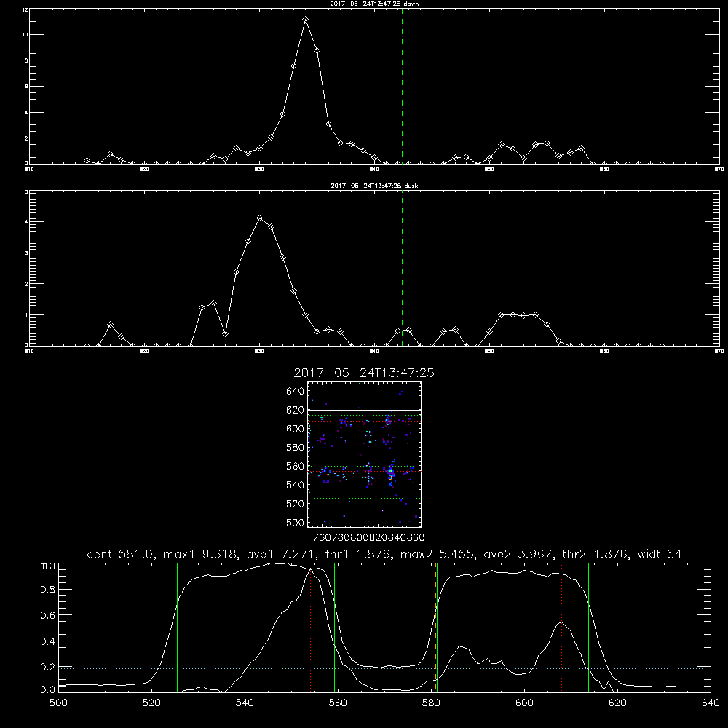
Task: Click the highest diamond marker in the dusk plot
Action: pos(260,218)
